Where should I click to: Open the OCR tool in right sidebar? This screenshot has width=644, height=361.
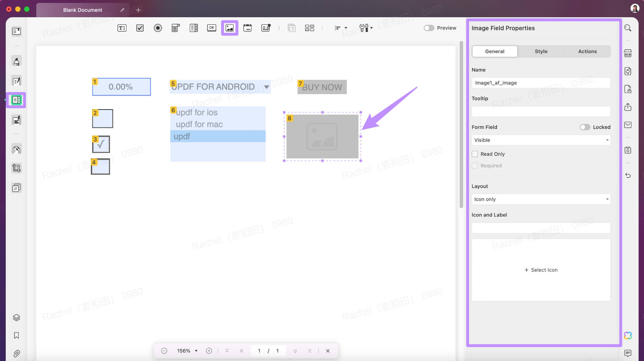628,53
